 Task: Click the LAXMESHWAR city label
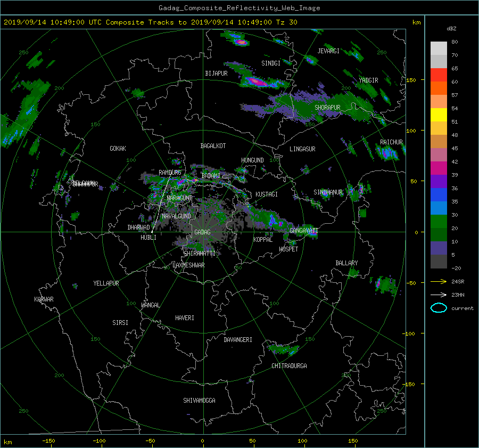point(188,265)
